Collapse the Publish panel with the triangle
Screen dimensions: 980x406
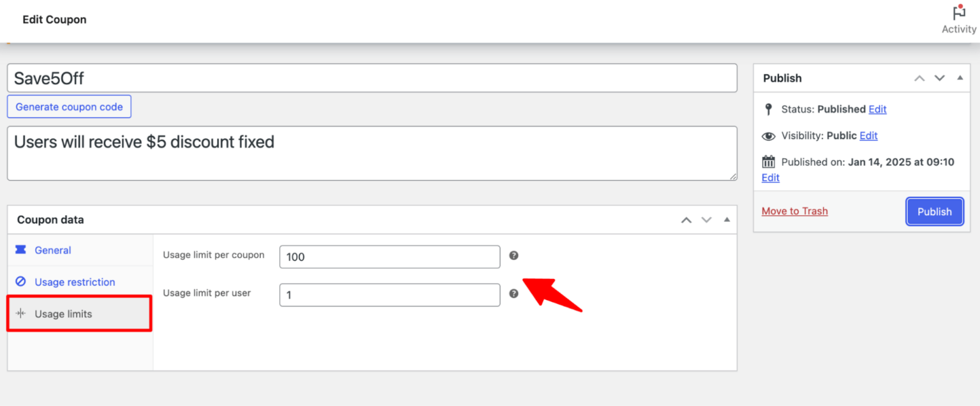(x=960, y=78)
